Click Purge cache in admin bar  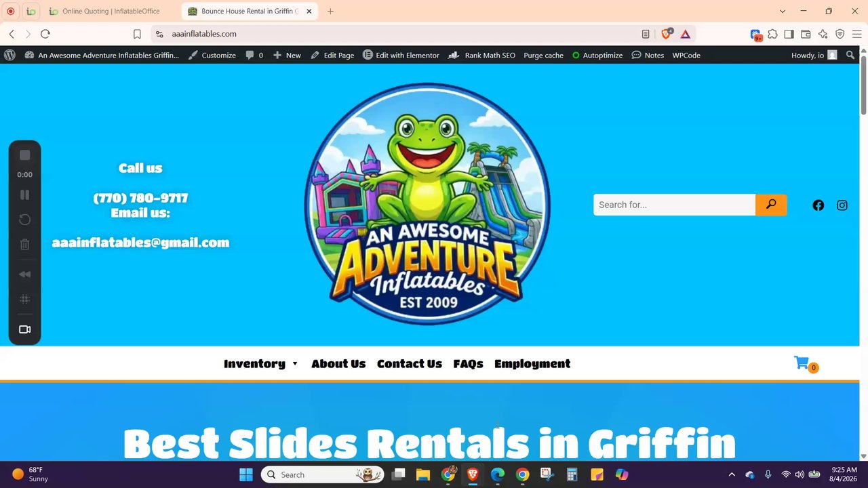(x=543, y=55)
